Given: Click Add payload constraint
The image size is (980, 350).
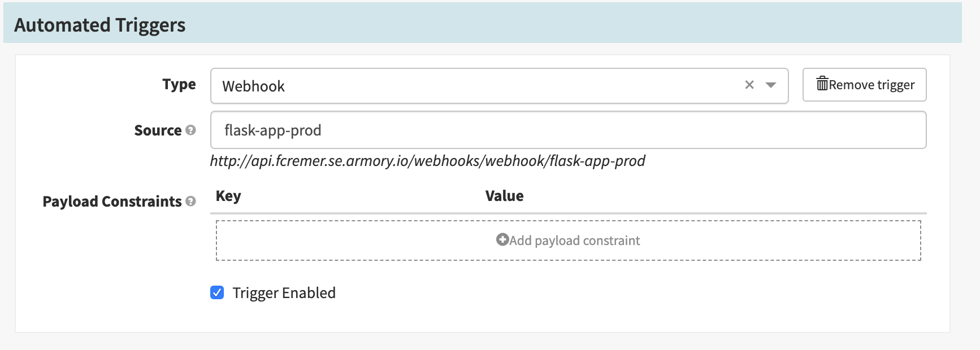Looking at the screenshot, I should point(574,240).
